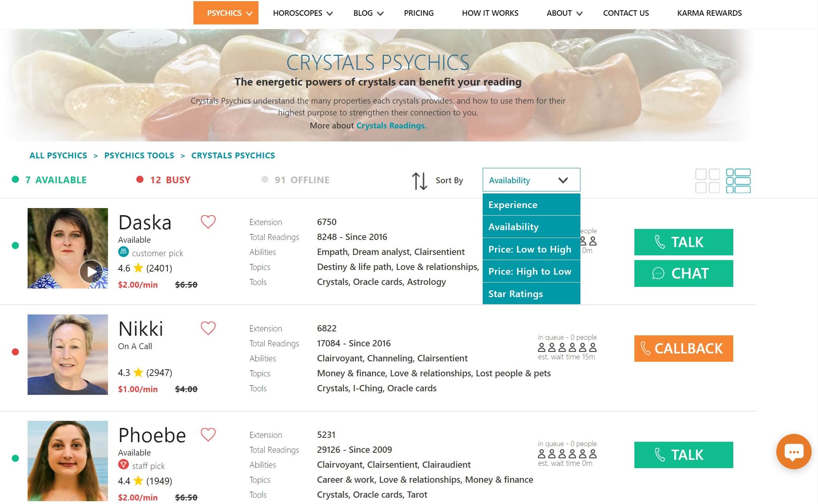Switch to grid view layout
This screenshot has width=818, height=504.
[707, 181]
